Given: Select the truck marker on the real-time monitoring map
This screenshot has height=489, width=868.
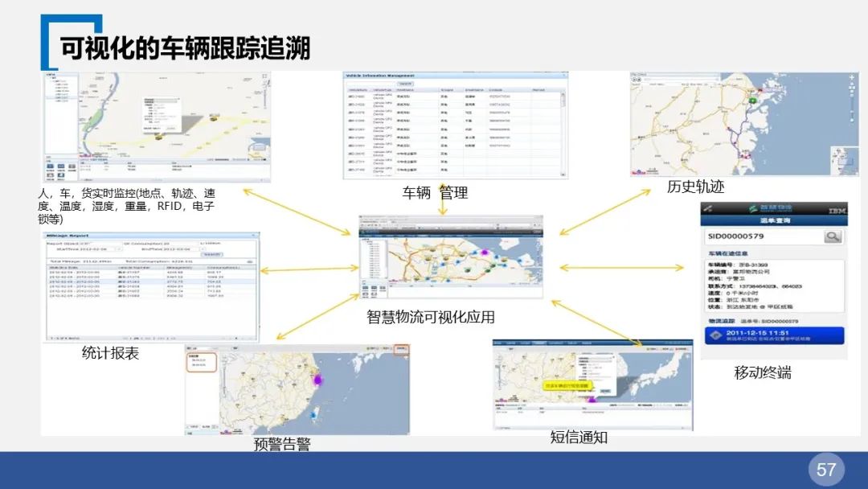Looking at the screenshot, I should (x=158, y=138).
